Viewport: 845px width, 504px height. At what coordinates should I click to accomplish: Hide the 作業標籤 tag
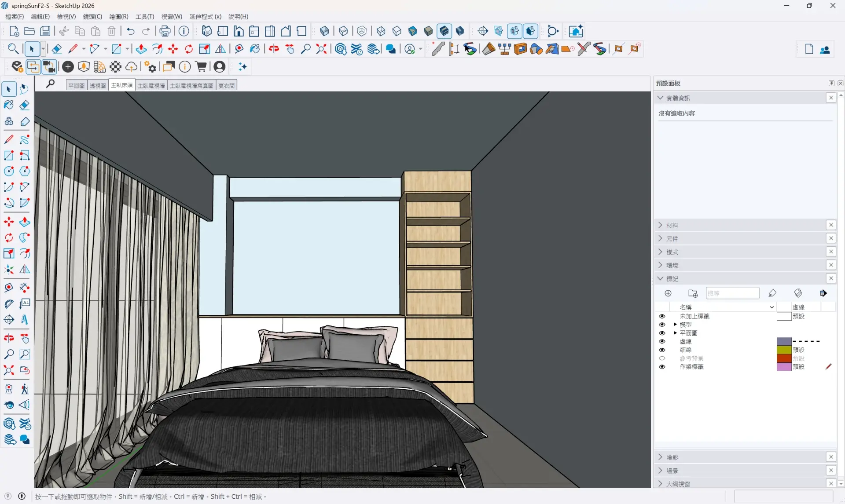[x=662, y=366]
